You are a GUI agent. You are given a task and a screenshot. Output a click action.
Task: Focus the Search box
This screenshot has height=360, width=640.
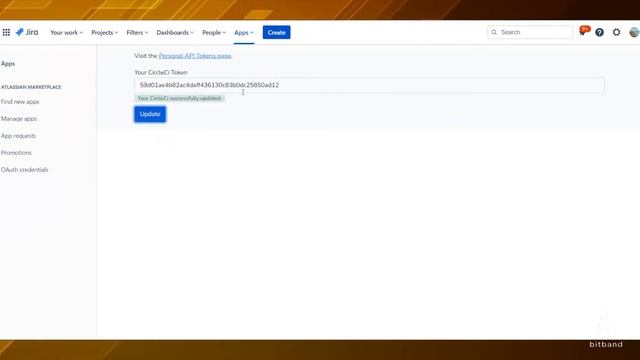pyautogui.click(x=530, y=32)
